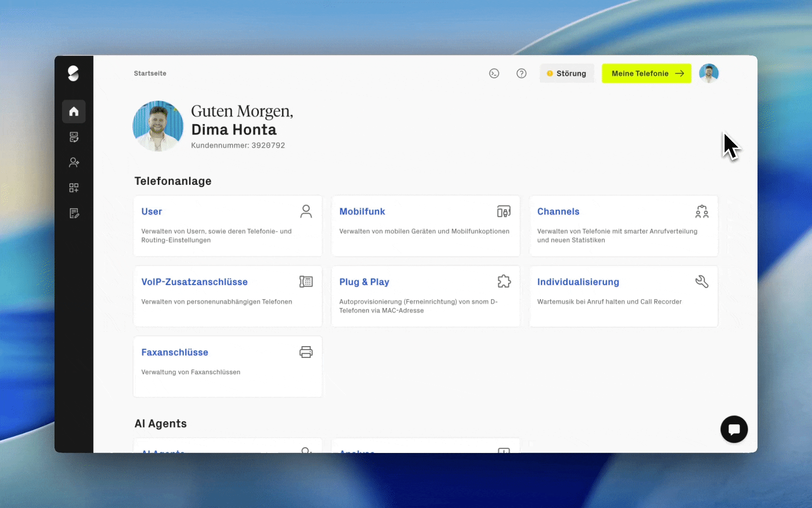Click 'Verwalten von mobilen Geräten und Mobilfunkoptionen' text
This screenshot has width=812, height=508.
click(424, 231)
